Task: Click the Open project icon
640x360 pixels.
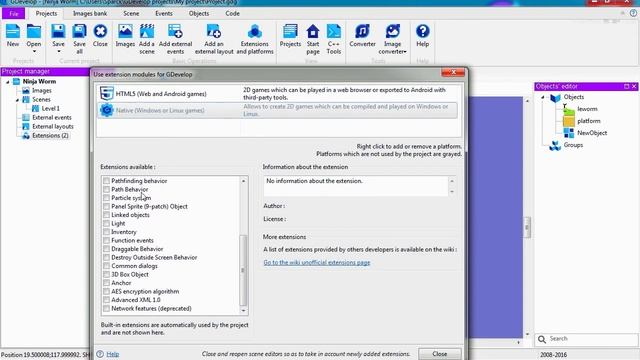Action: point(33,32)
